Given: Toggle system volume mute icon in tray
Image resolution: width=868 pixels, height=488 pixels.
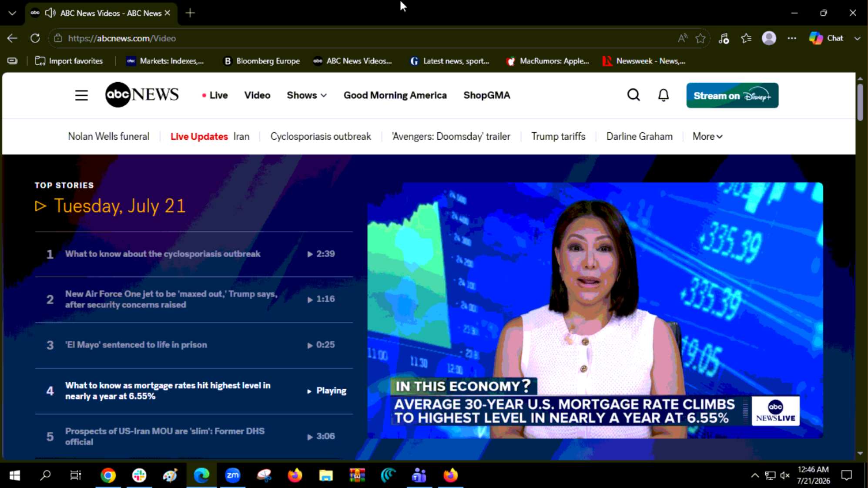Looking at the screenshot, I should [x=785, y=475].
